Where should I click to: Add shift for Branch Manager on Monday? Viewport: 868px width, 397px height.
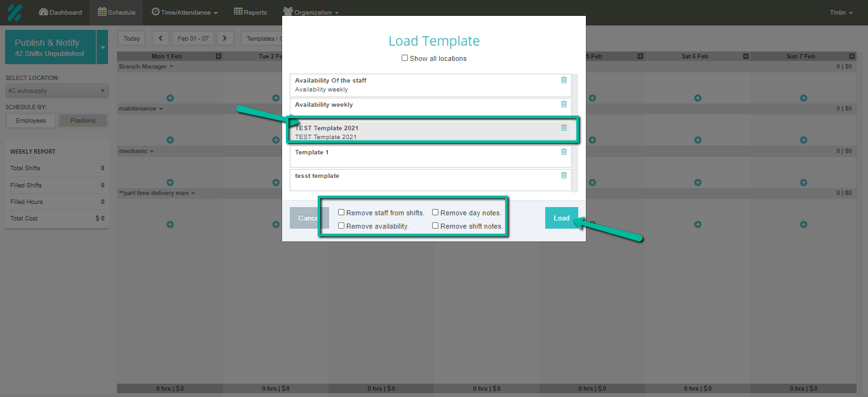(x=170, y=98)
